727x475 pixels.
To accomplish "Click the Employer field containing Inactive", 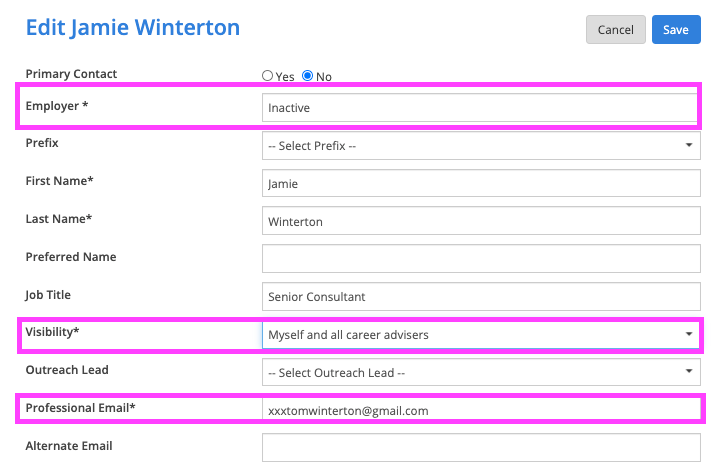I will (x=480, y=108).
